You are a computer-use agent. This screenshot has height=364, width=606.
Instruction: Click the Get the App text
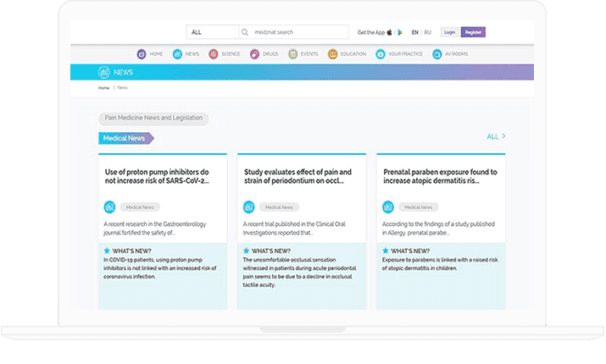pyautogui.click(x=371, y=32)
